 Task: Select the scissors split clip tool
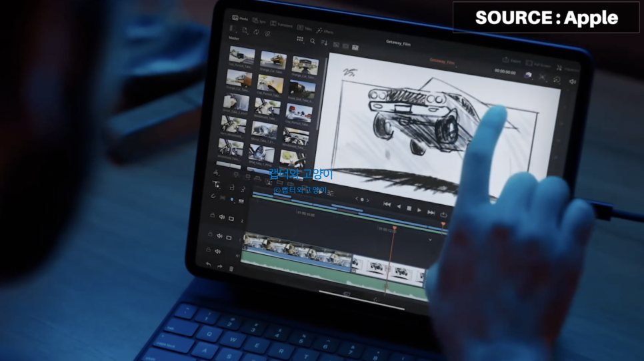216,172
